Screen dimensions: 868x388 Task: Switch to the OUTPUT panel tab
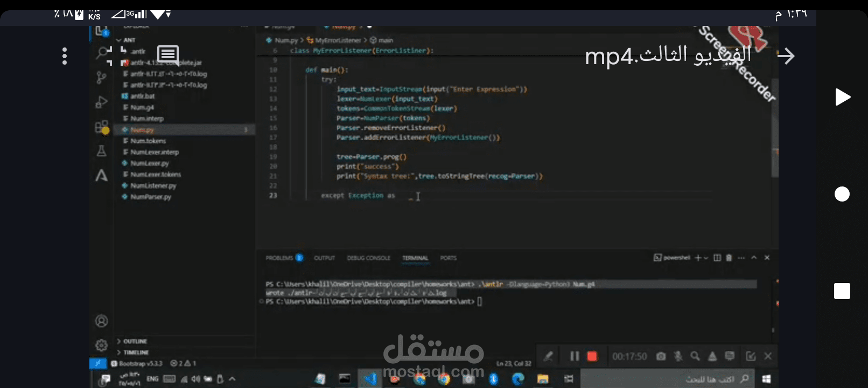(324, 258)
